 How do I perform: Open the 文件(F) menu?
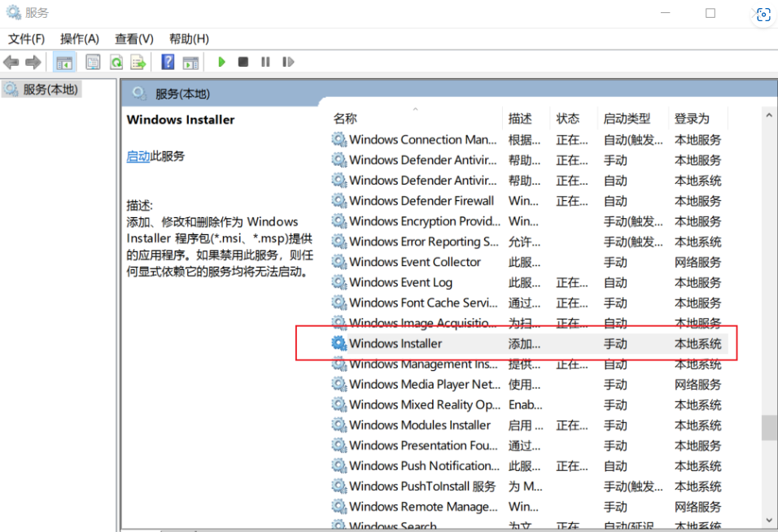26,39
